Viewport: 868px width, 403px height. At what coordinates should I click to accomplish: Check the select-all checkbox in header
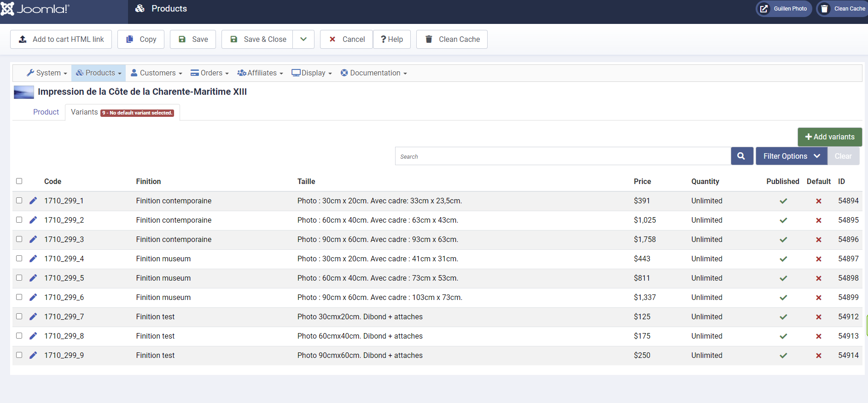pos(19,181)
